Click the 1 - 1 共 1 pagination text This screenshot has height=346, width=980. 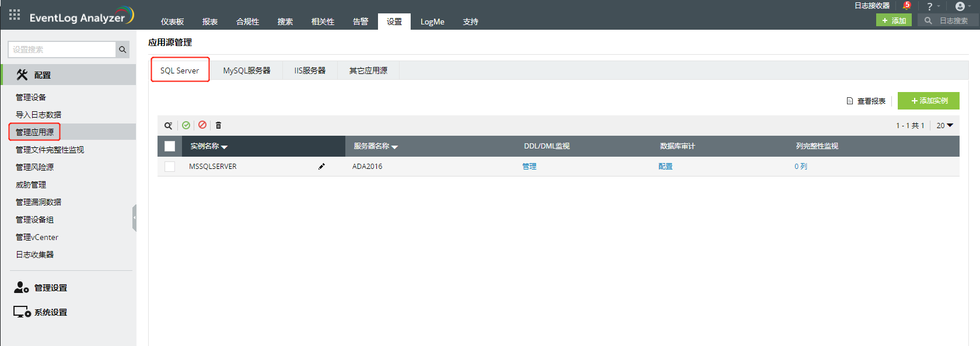[x=911, y=126]
